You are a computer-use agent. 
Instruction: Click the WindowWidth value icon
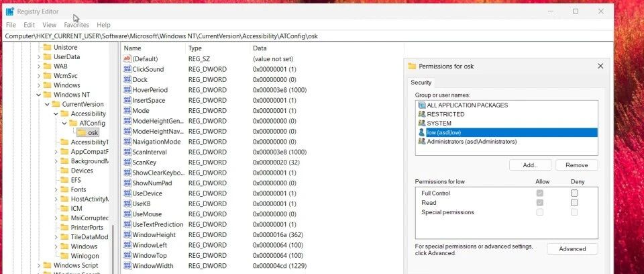[127, 266]
